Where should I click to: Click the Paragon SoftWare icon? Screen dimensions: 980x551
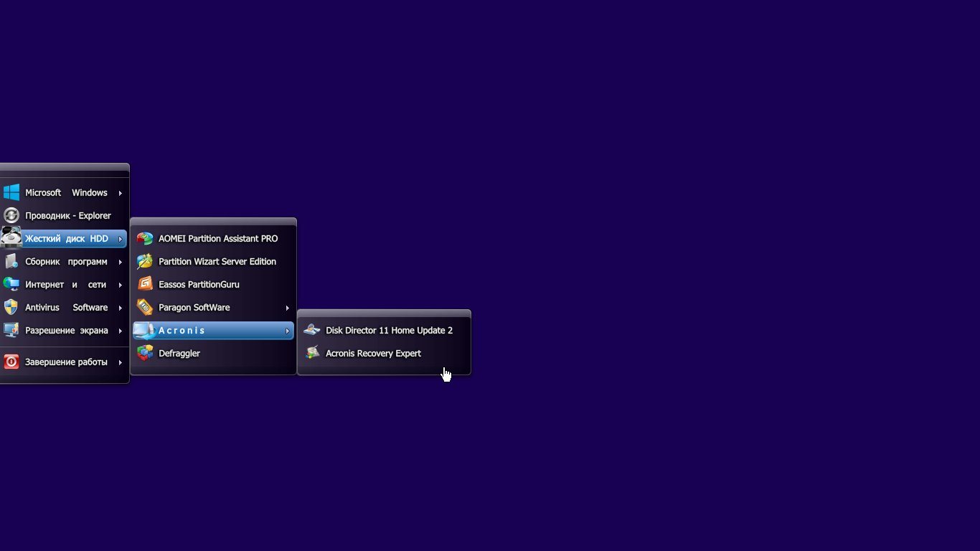145,307
